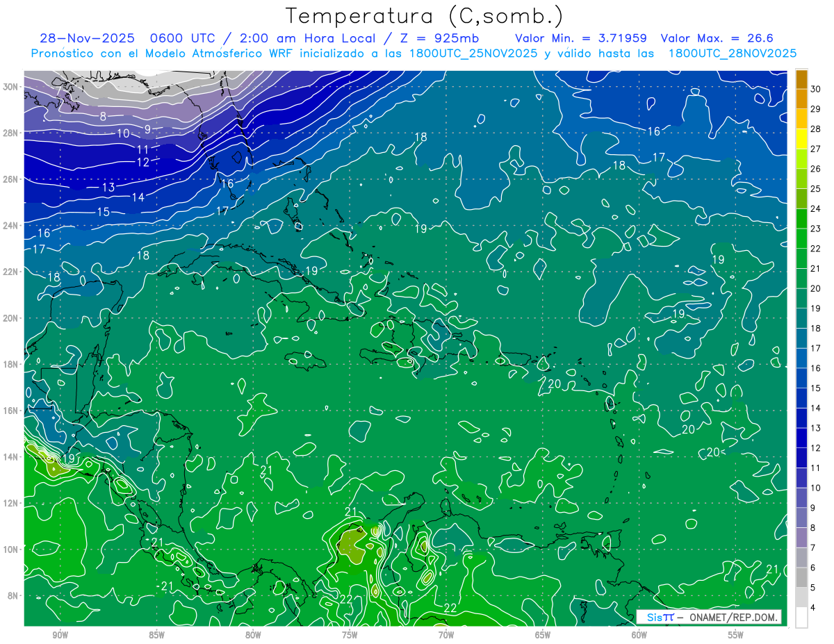Click the SisPI ONAMET/REP.DOM. logo box

tap(709, 617)
